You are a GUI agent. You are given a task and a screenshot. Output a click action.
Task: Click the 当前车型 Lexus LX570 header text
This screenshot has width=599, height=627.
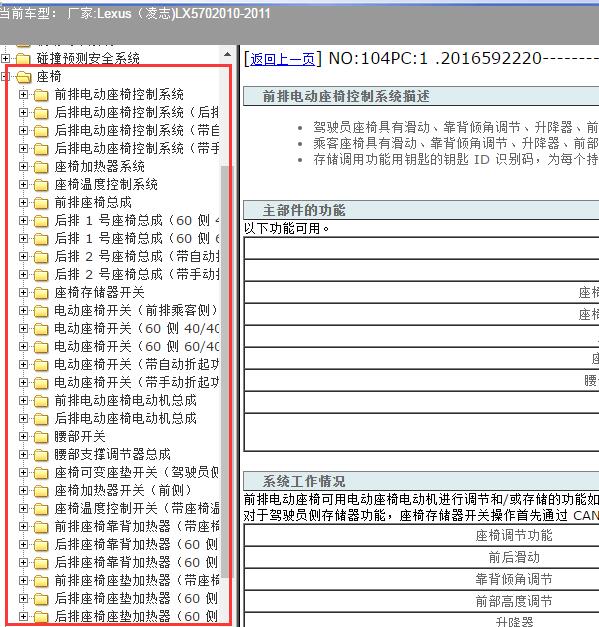pyautogui.click(x=135, y=14)
